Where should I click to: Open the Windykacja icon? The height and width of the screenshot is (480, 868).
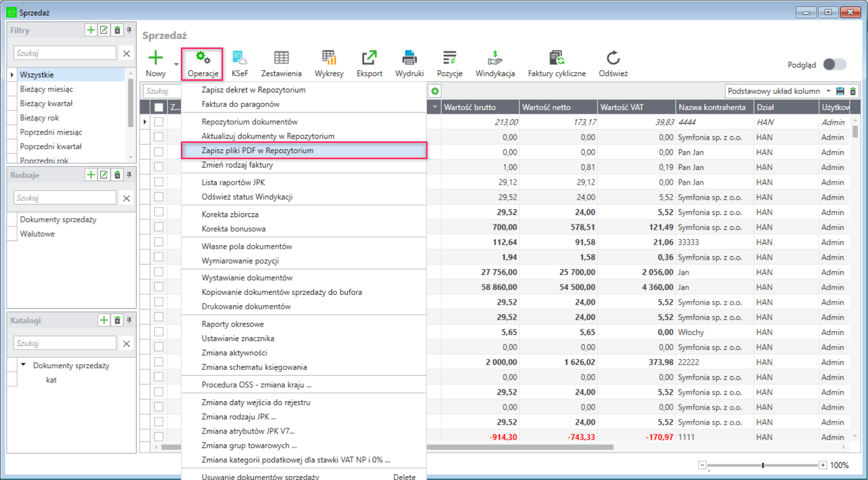495,64
